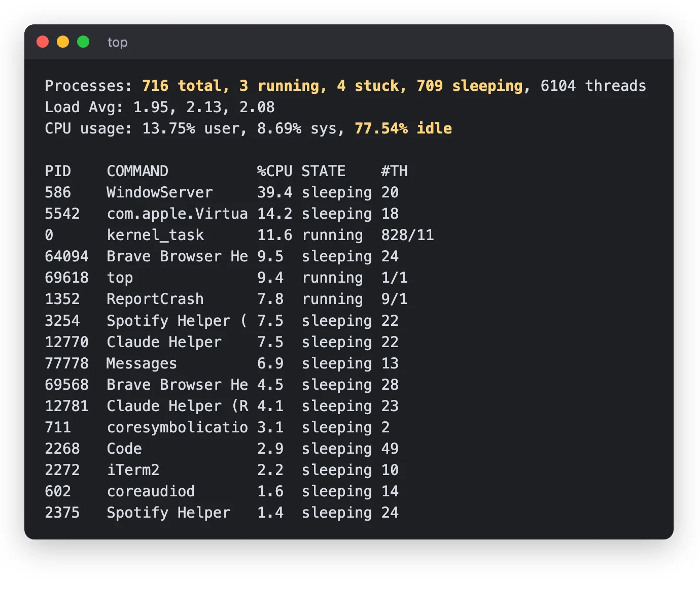Click the 1.4 CPU value
Viewport: 700px width, 609px height.
point(270,513)
